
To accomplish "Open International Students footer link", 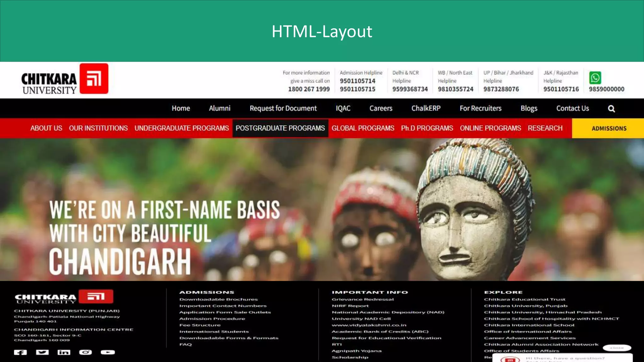I will [214, 332].
